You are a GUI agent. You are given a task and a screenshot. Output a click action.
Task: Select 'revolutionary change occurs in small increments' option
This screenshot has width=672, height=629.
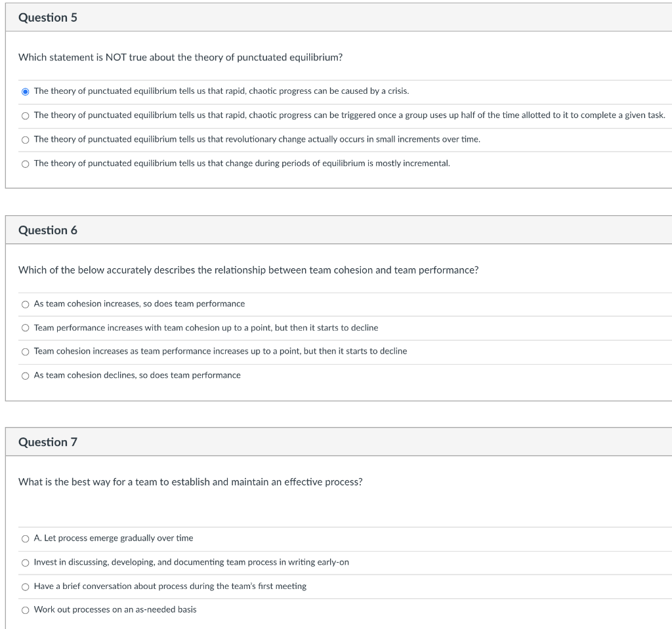pos(25,139)
